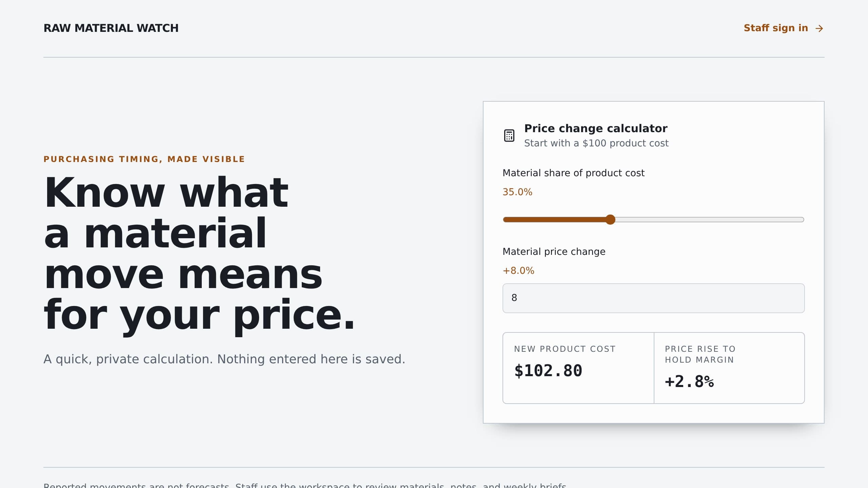868x488 pixels.
Task: Open the Staff sign in link
Action: click(x=784, y=28)
